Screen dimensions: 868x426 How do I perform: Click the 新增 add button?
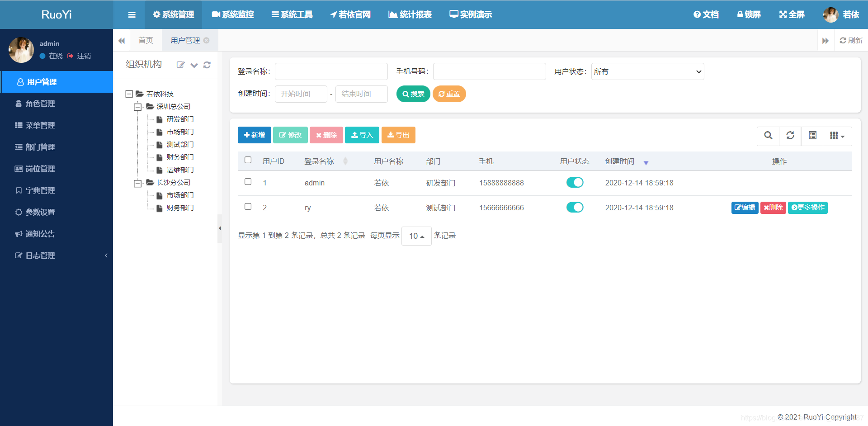click(255, 135)
